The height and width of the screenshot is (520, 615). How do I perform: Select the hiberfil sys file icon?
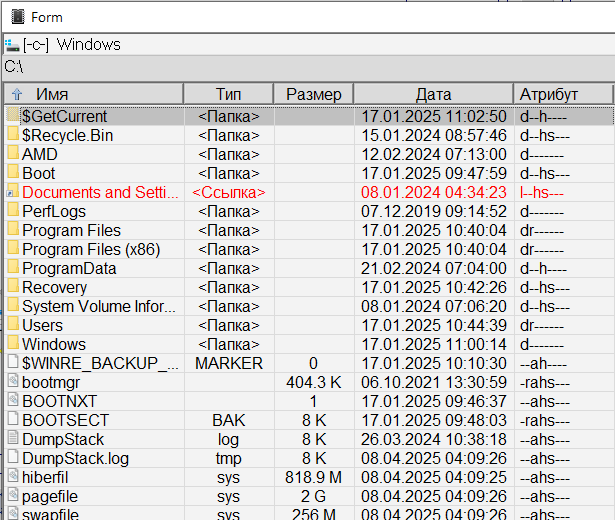(x=12, y=477)
